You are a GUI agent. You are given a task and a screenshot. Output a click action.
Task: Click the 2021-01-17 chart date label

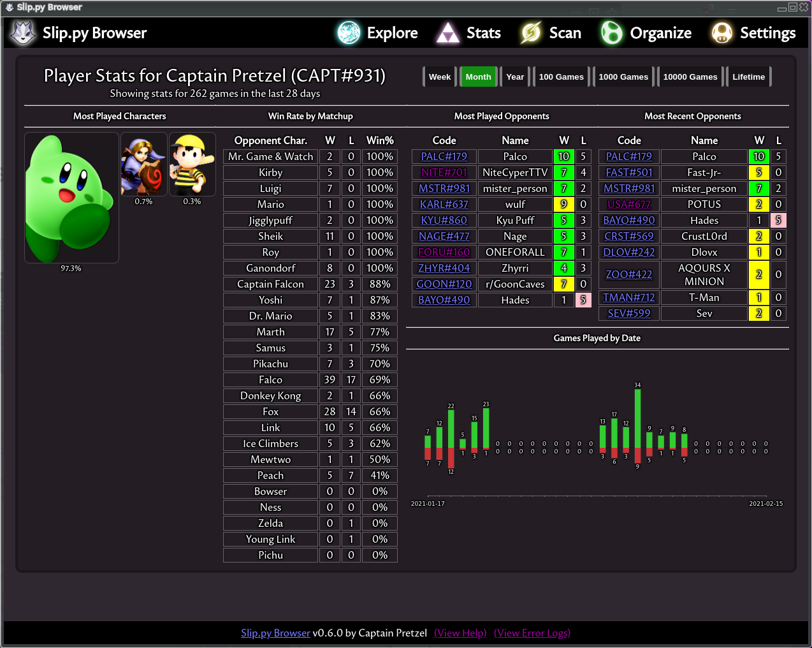pyautogui.click(x=428, y=503)
